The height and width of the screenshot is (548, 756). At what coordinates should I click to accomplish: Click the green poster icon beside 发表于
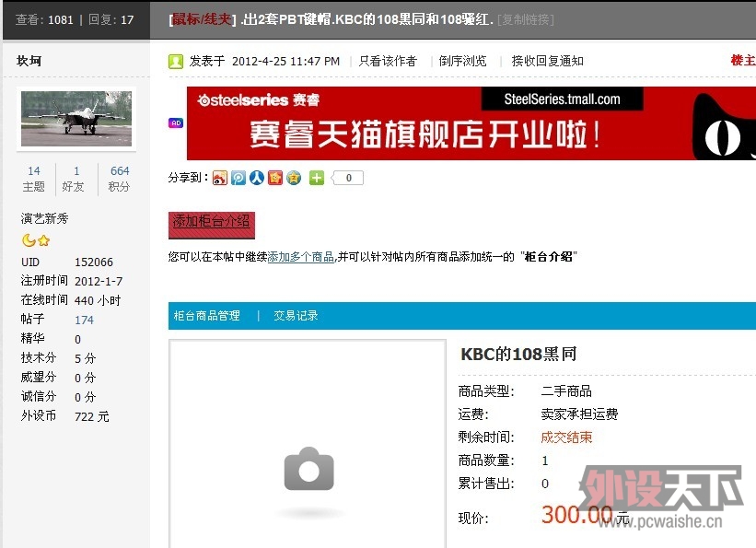[176, 62]
